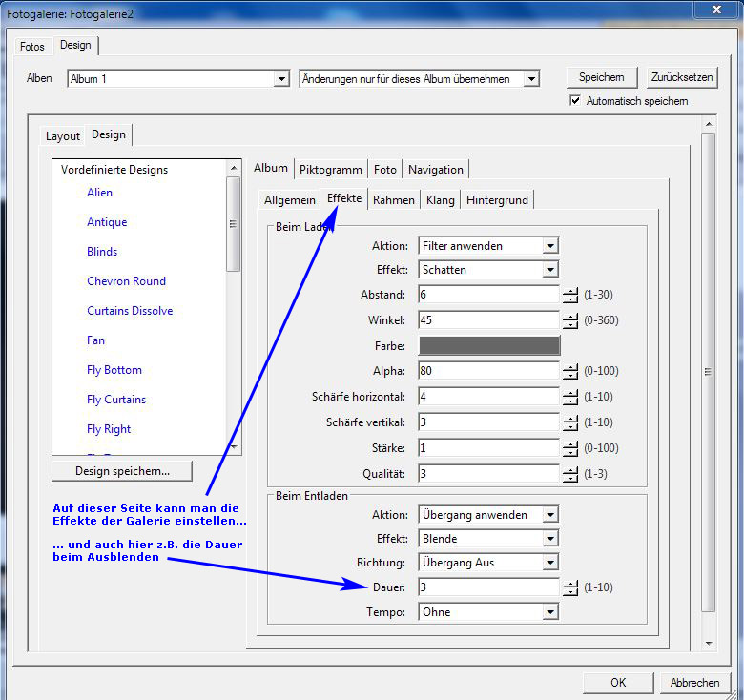Viewport: 744px width, 700px height.
Task: Open the Alben dropdown Album 1
Action: (x=280, y=79)
